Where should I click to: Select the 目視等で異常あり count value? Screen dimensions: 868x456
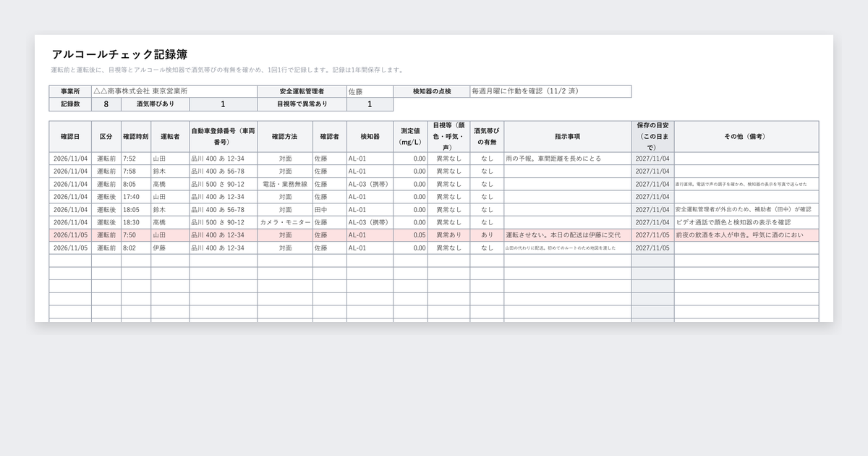370,104
